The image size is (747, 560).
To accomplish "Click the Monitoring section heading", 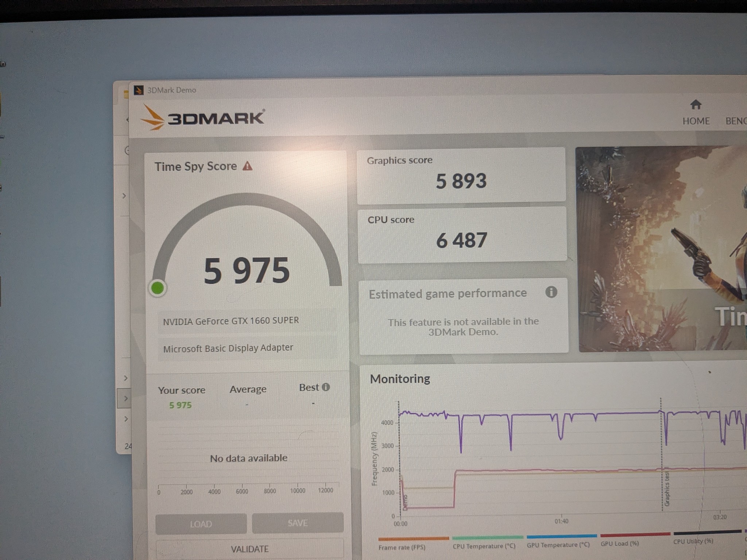I will click(x=400, y=379).
